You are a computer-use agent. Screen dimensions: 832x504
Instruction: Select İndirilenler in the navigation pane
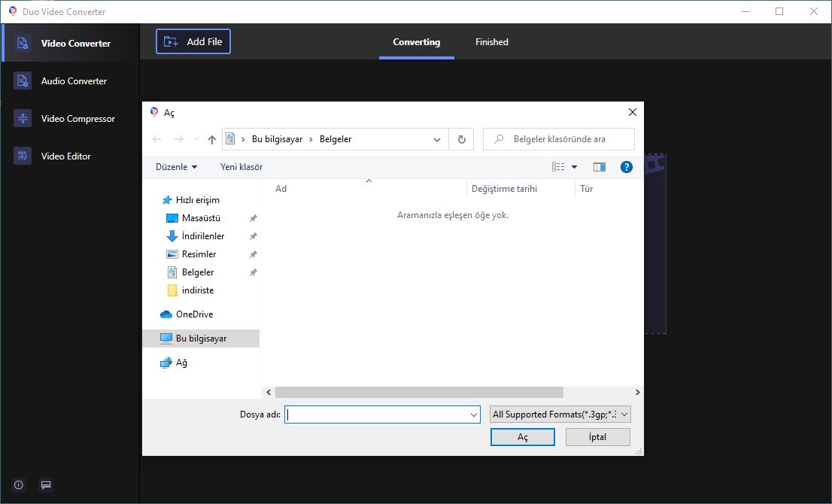pos(202,236)
